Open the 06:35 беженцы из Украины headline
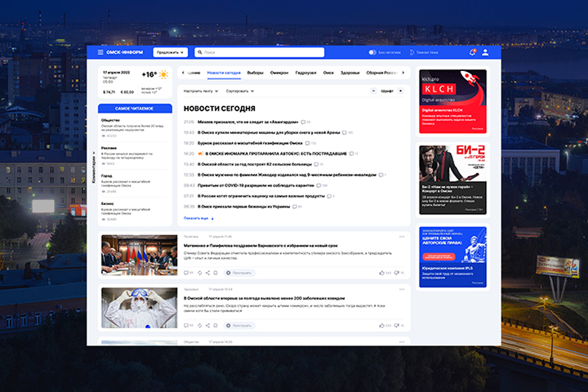588x392 pixels. pyautogui.click(x=243, y=207)
